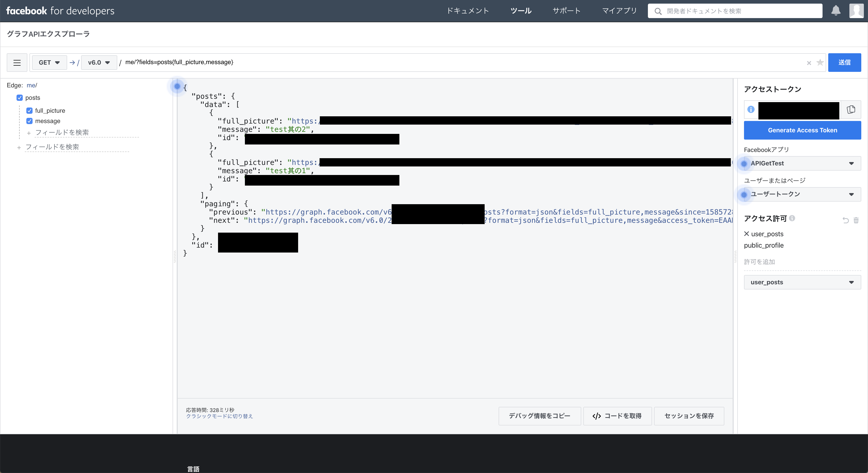
Task: Click セッションを保存 button
Action: tap(689, 416)
